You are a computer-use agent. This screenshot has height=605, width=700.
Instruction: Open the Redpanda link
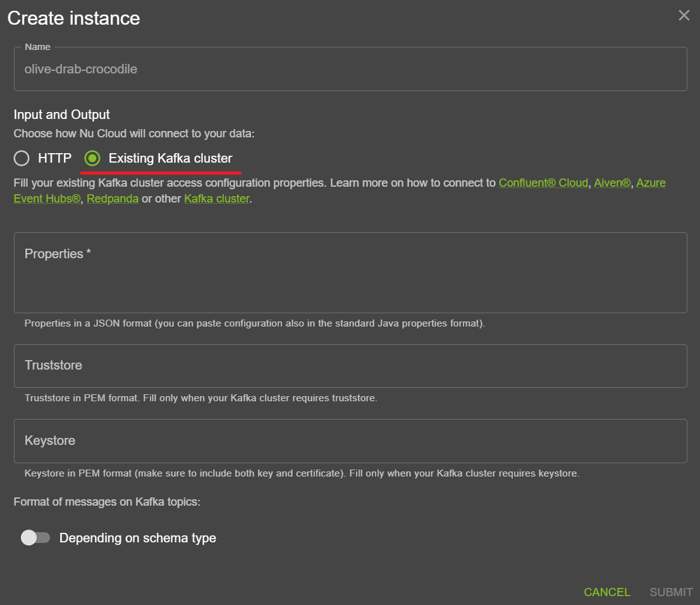click(113, 198)
